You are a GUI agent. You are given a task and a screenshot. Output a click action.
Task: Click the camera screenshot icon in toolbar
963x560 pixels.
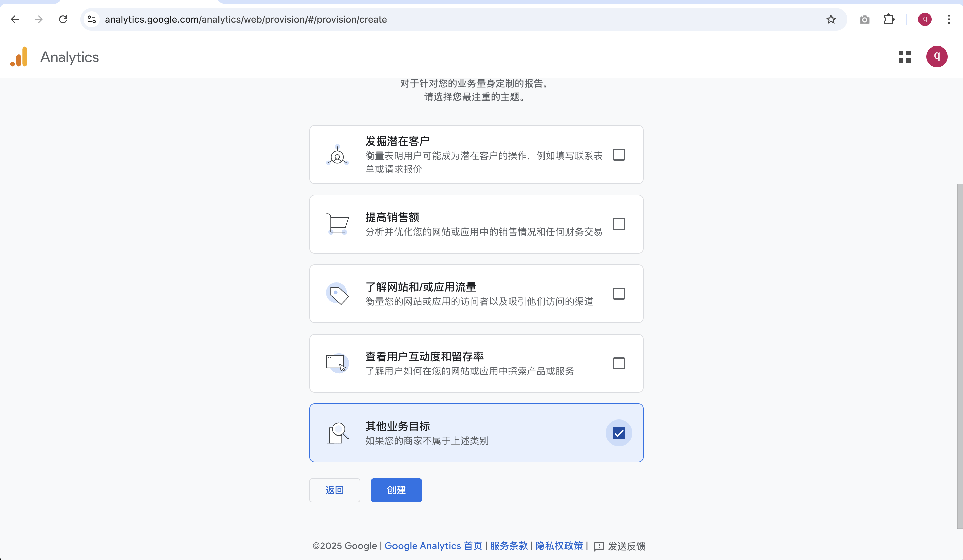pos(864,19)
